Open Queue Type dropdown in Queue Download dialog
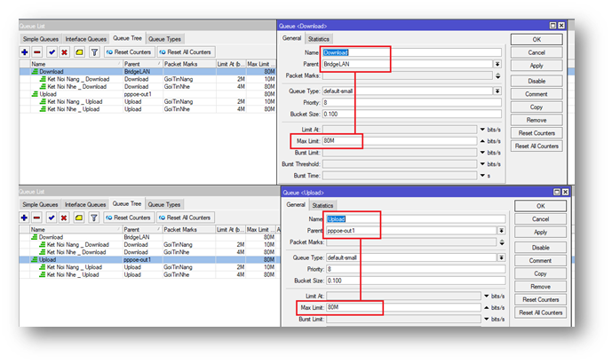Screen dimensions: 612x364 pyautogui.click(x=497, y=91)
